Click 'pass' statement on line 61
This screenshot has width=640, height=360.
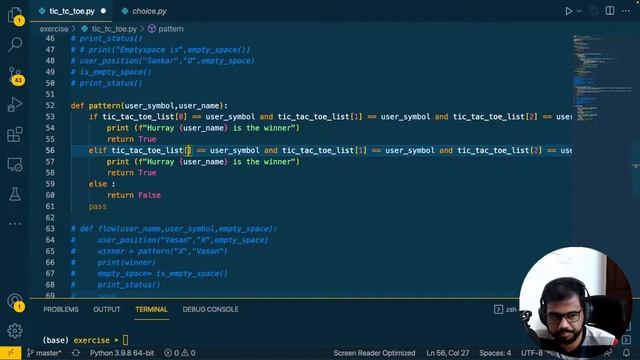[x=98, y=207]
